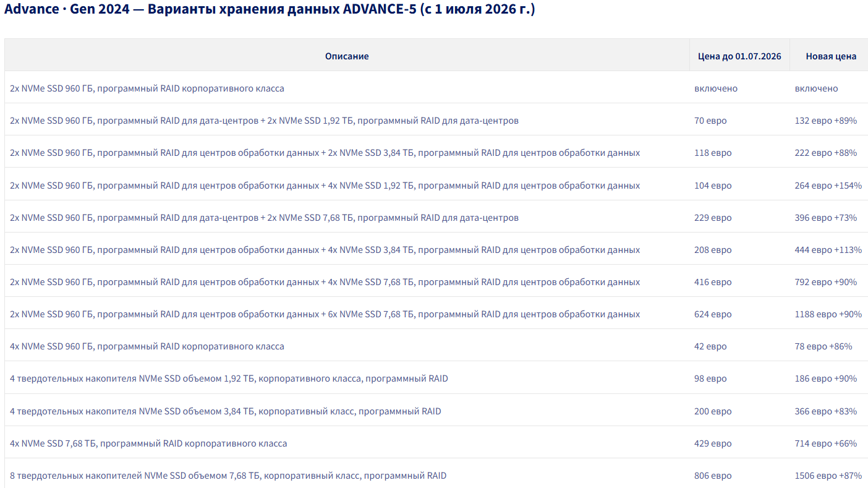Click the old price "229 евро"
Viewport: 868px width, 488px height.
(713, 218)
